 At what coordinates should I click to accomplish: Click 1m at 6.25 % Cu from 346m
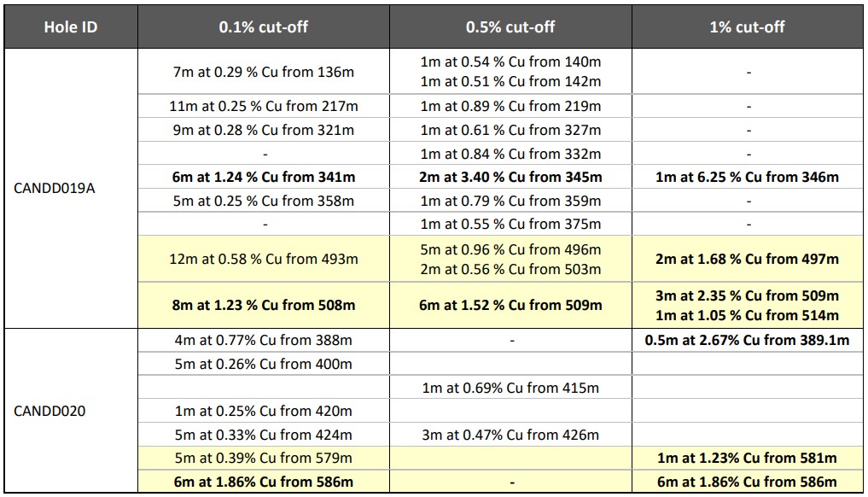(748, 178)
